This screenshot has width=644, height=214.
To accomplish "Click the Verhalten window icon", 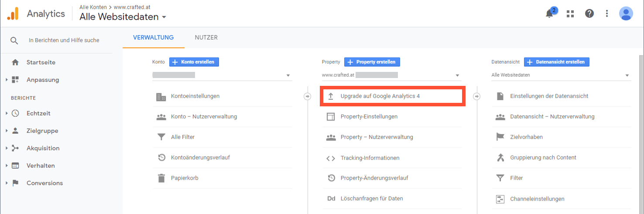I will coord(15,166).
